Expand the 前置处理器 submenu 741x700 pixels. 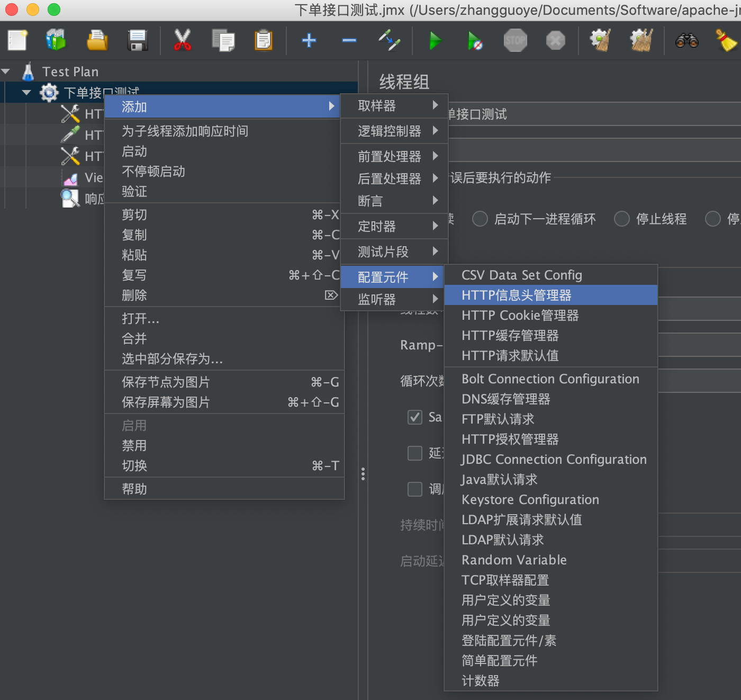click(x=394, y=156)
